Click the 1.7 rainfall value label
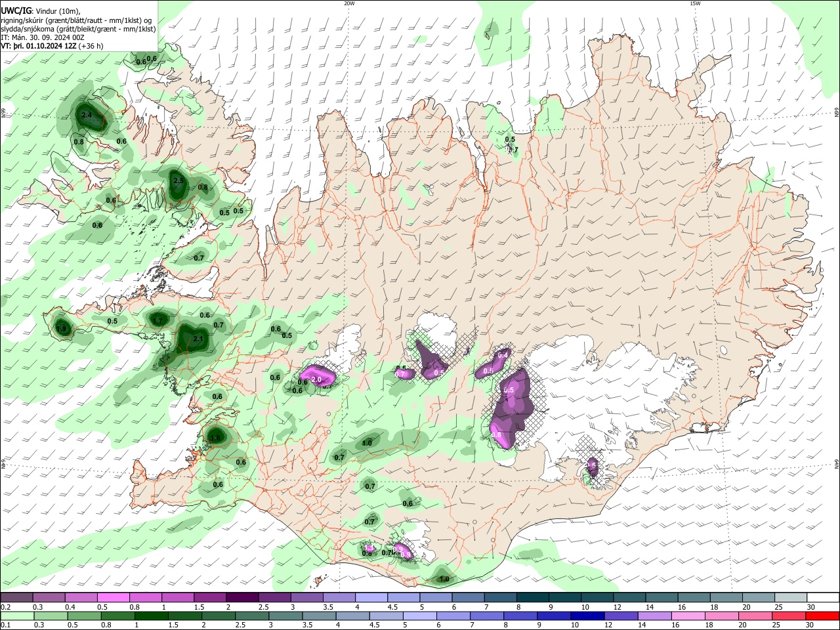 [157, 321]
